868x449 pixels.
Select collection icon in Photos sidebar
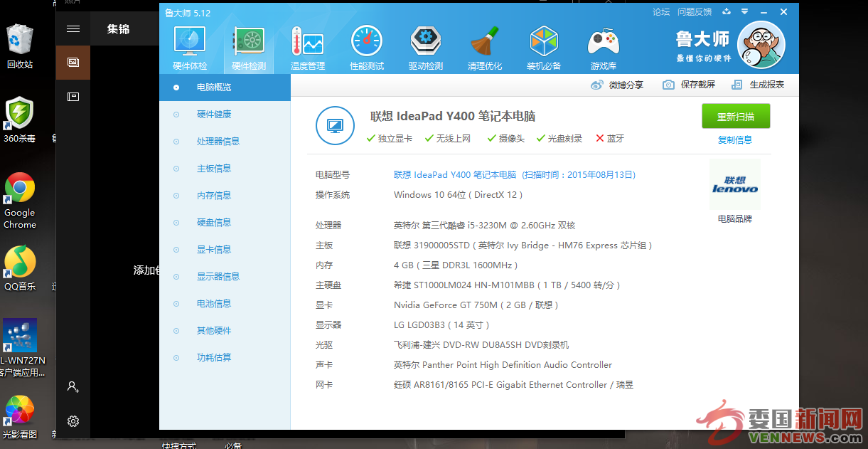[73, 63]
